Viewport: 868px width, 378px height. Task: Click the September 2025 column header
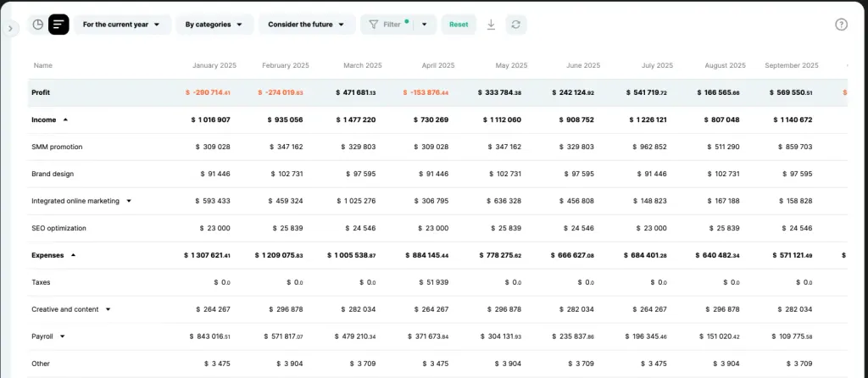coord(792,65)
